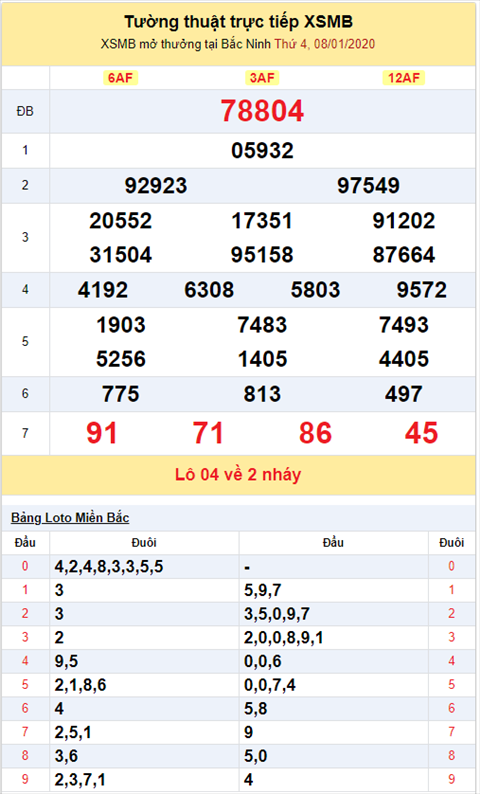Choose fifth prize number 5256

[x=121, y=360]
